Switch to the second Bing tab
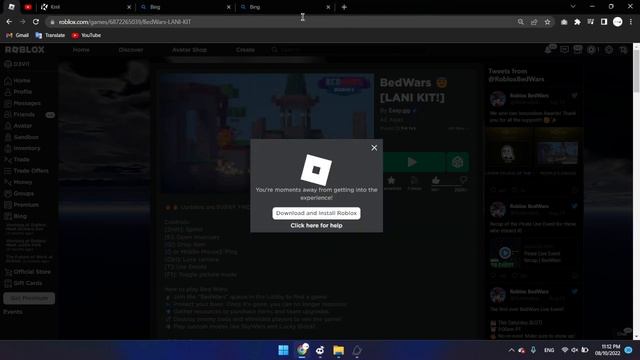The image size is (640, 360). pos(285,7)
